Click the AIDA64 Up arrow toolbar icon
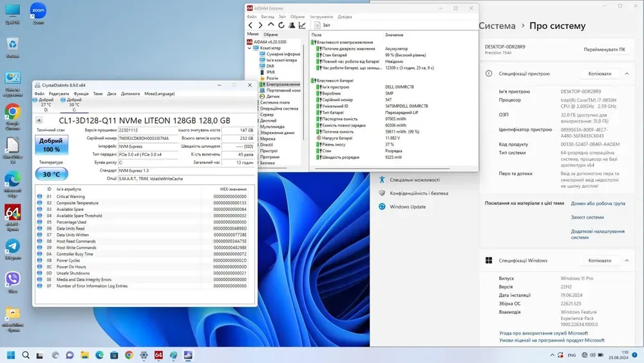Screen dimensions: 644x363 tap(271, 25)
